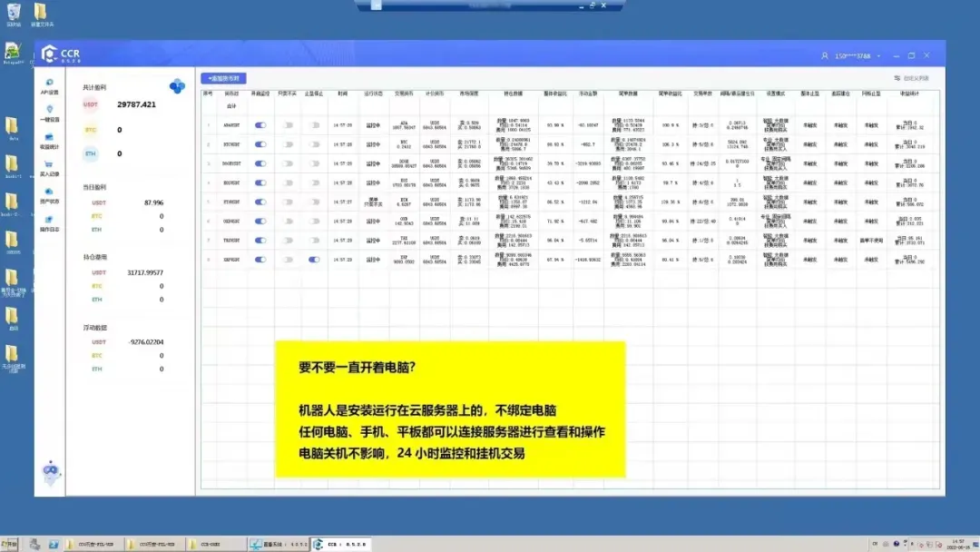Select the DOGEUSDT row pair name
The width and height of the screenshot is (980, 552).
coord(231,163)
